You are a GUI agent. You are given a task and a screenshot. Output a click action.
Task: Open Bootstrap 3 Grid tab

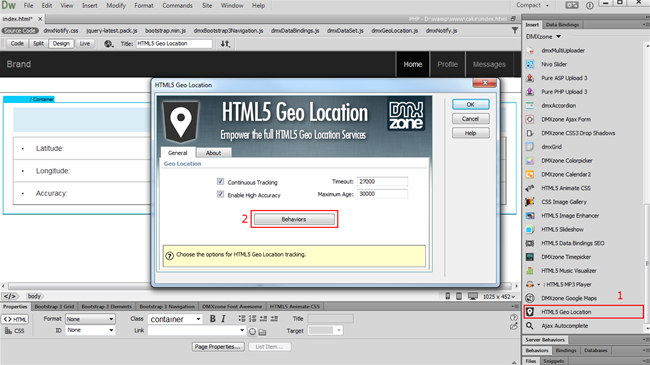[54, 307]
